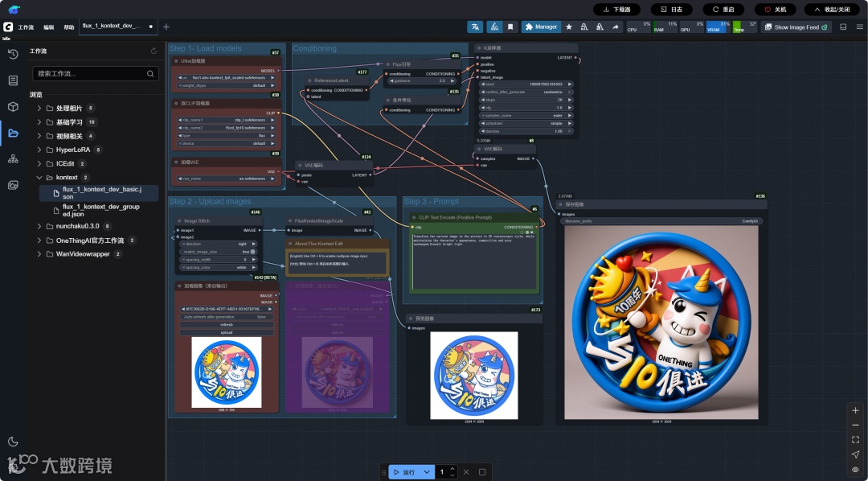Image resolution: width=868 pixels, height=481 pixels.
Task: Collapse the kontext folder
Action: pyautogui.click(x=39, y=177)
